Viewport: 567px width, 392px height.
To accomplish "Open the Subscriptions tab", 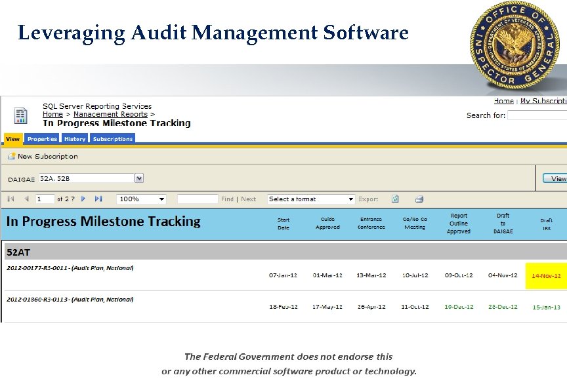I will pos(113,139).
